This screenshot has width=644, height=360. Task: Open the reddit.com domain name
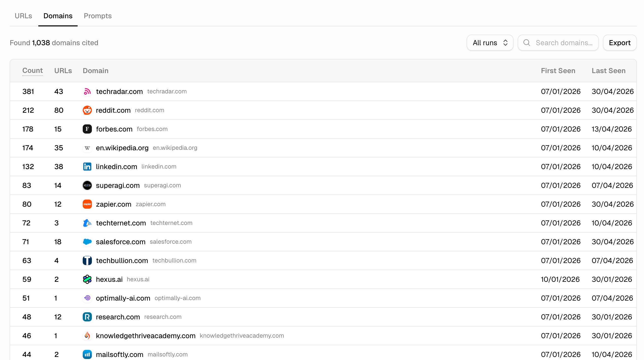[x=113, y=110]
